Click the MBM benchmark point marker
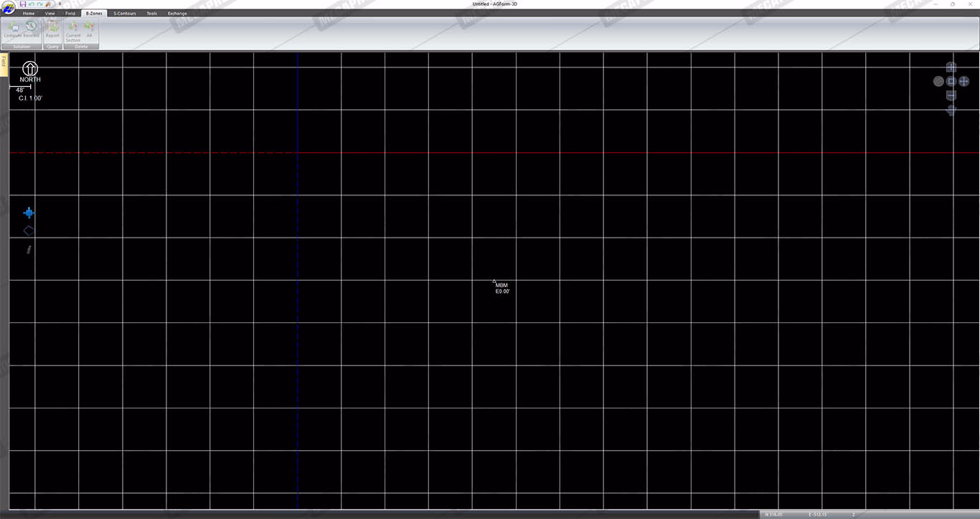 pyautogui.click(x=494, y=281)
